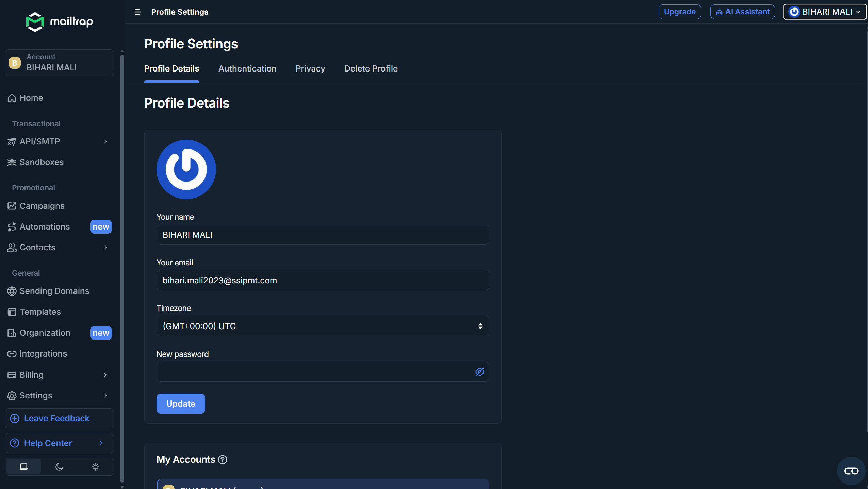Click the Upgrade button
This screenshot has height=489, width=868.
click(679, 12)
